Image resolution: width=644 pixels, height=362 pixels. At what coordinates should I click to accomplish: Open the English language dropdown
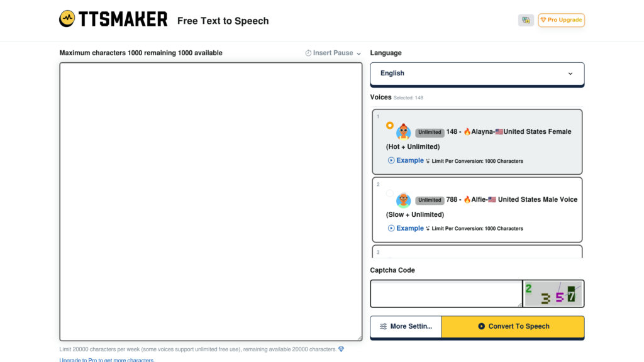[x=477, y=74]
